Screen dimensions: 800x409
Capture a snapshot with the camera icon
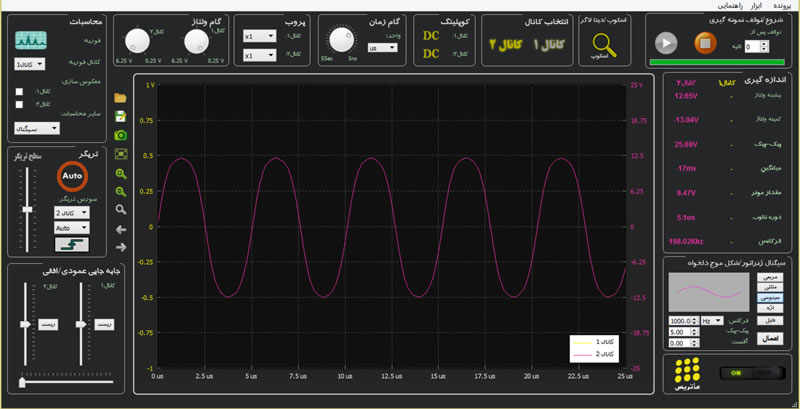coord(120,135)
